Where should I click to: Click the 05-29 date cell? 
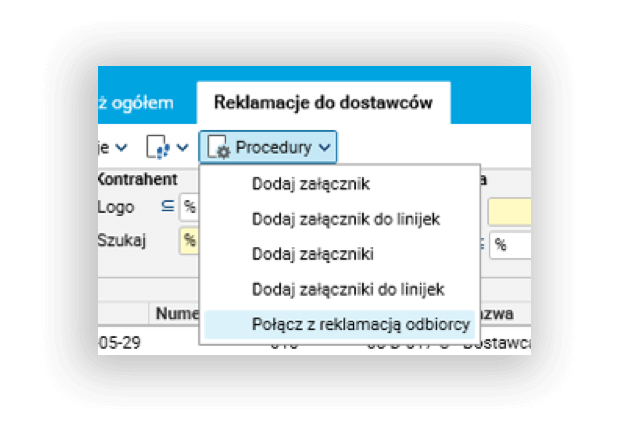point(119,342)
